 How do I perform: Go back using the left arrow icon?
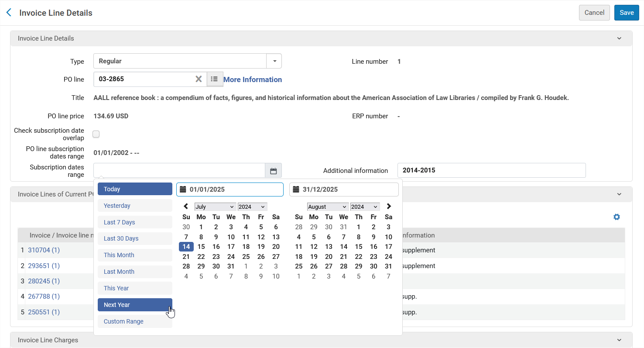tap(9, 13)
